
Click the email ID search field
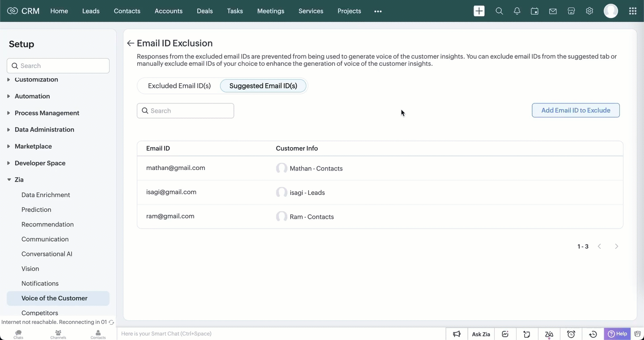[x=185, y=111]
